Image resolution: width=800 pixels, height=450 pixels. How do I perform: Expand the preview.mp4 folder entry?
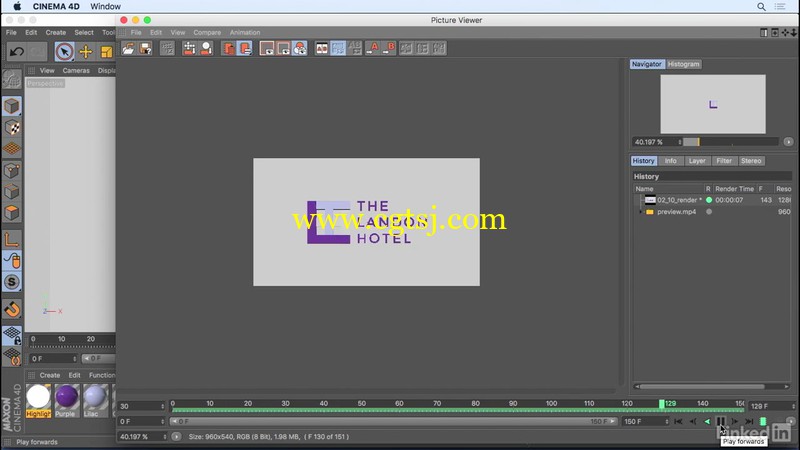coord(641,212)
